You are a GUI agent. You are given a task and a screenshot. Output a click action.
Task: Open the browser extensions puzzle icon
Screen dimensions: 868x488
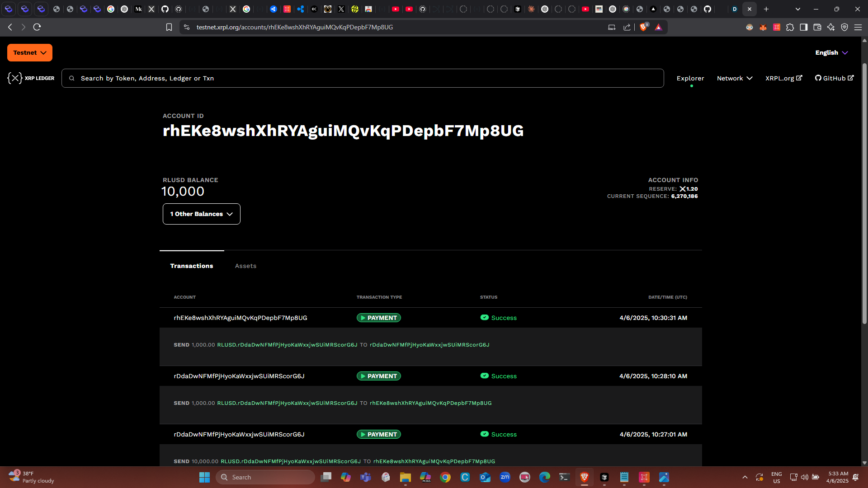point(790,27)
